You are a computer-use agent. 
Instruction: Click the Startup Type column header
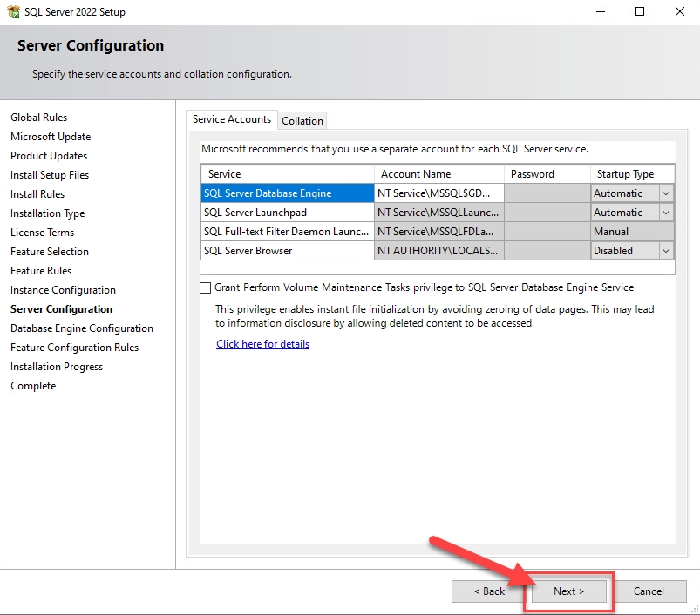(x=632, y=174)
